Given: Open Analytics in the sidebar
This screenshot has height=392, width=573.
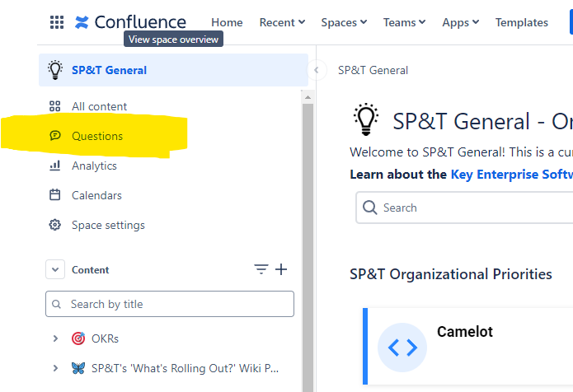Looking at the screenshot, I should (94, 166).
